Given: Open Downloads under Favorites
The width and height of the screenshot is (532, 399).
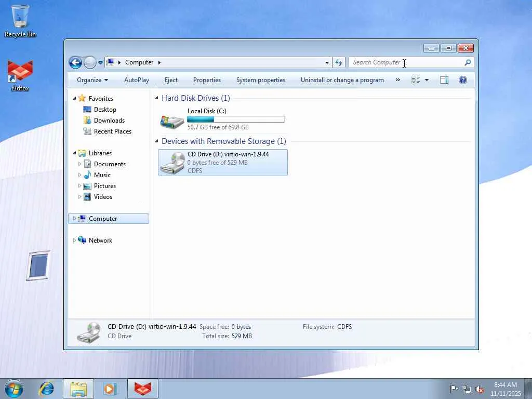Looking at the screenshot, I should point(109,121).
